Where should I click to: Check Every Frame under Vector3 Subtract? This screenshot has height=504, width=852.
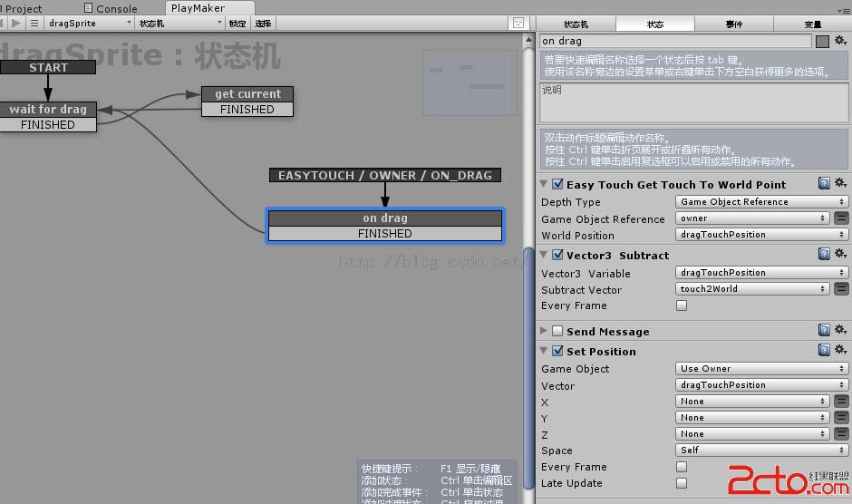tap(682, 305)
